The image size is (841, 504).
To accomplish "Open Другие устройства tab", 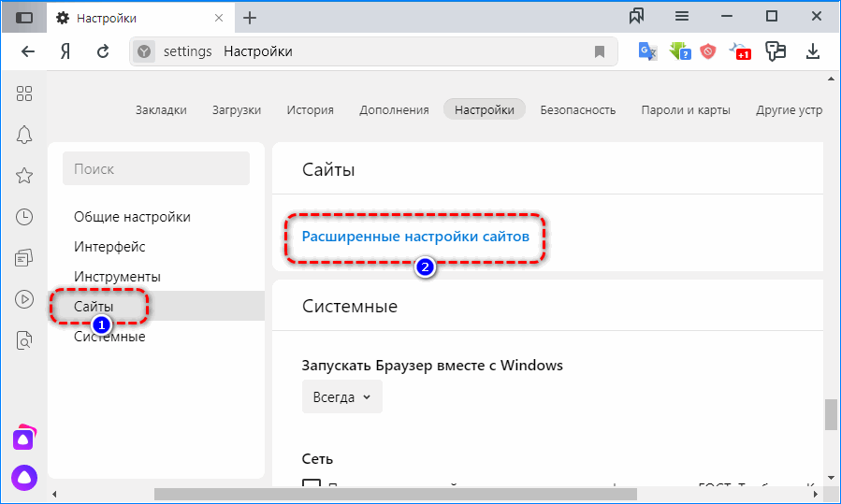I will coord(789,110).
